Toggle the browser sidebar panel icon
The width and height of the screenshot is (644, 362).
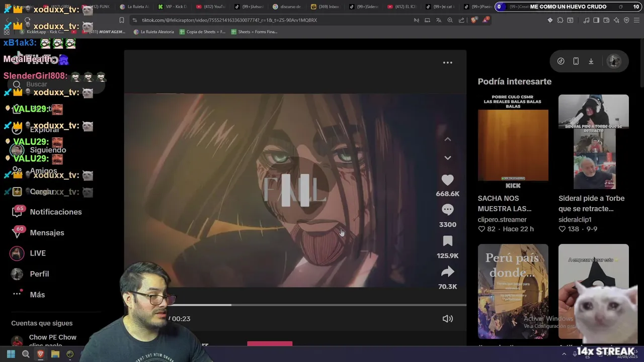tap(596, 20)
